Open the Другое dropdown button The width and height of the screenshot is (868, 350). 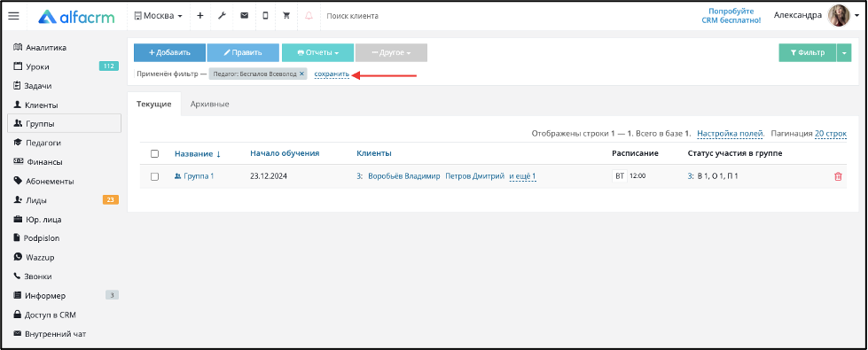click(391, 52)
